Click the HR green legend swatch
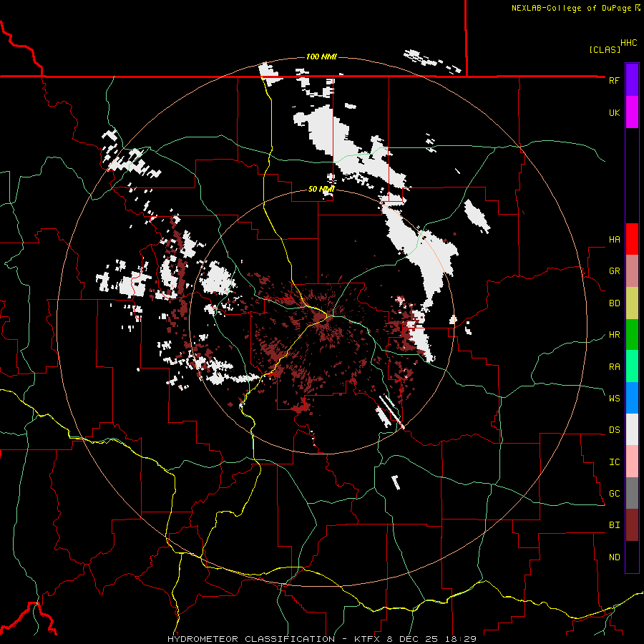 632,334
